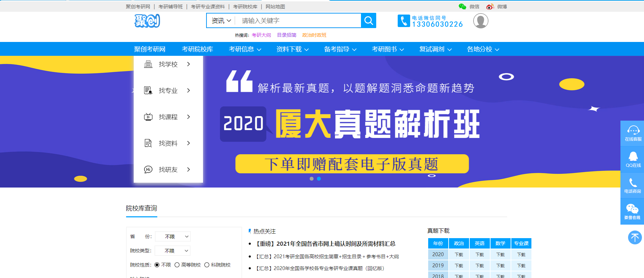Click the magnifier search button

(369, 21)
